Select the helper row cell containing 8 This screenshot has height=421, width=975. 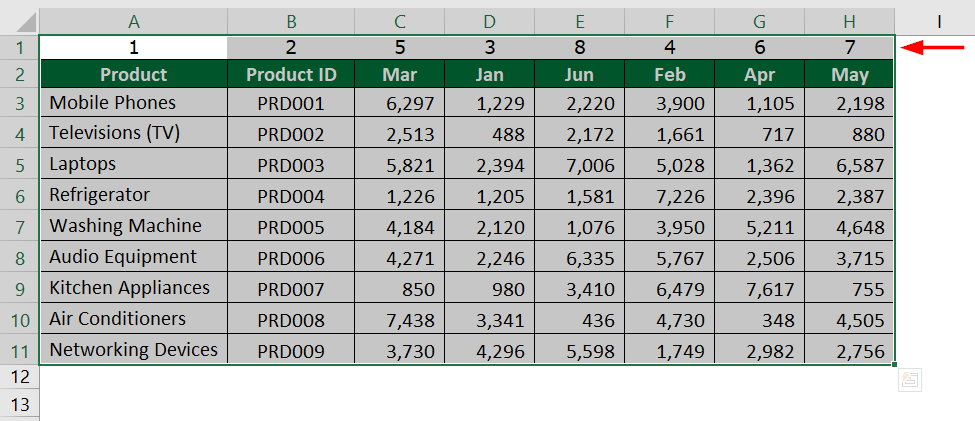tap(579, 47)
